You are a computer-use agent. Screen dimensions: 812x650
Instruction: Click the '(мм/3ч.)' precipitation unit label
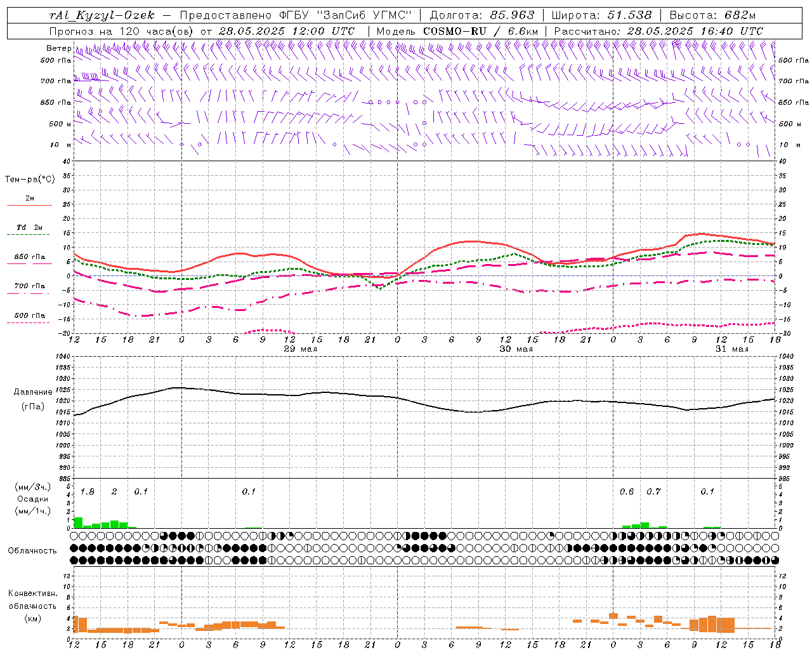[x=32, y=487]
